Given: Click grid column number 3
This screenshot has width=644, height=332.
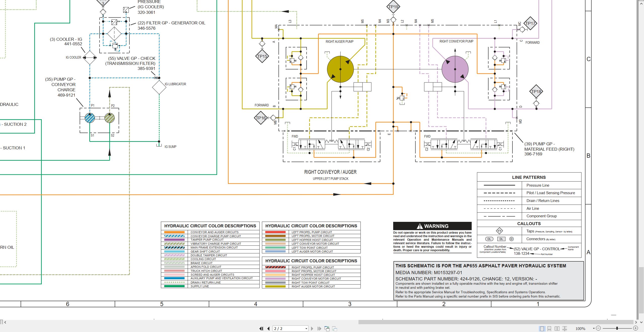Looking at the screenshot, I should (x=350, y=304).
